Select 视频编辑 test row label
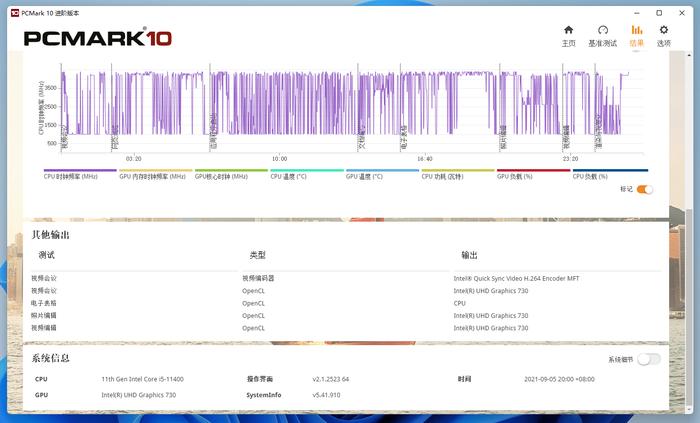 [x=44, y=328]
